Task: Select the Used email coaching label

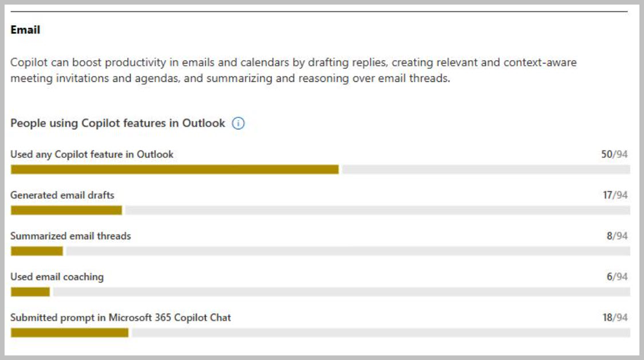Action: [x=57, y=277]
